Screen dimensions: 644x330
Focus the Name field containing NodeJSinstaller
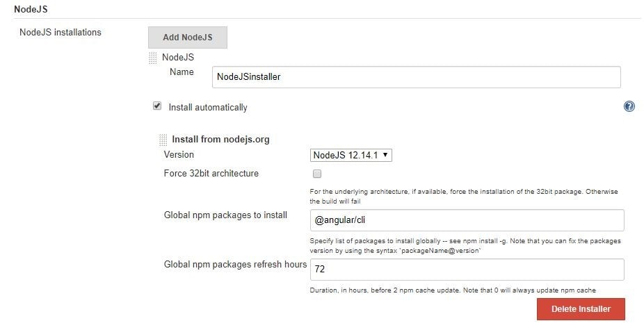tap(416, 77)
